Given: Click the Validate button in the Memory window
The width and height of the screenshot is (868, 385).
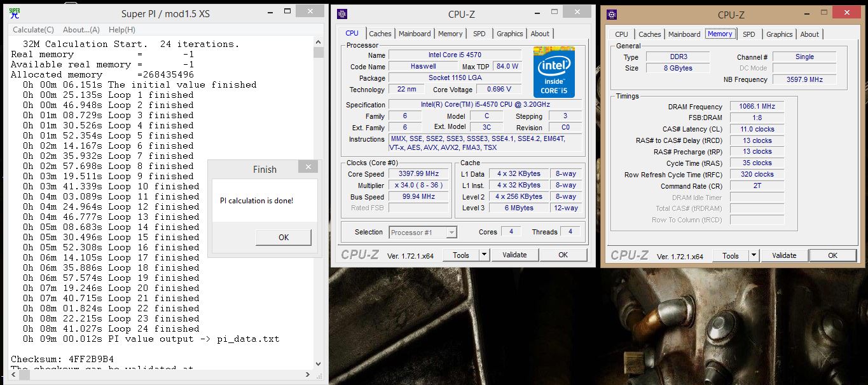Looking at the screenshot, I should pyautogui.click(x=784, y=255).
